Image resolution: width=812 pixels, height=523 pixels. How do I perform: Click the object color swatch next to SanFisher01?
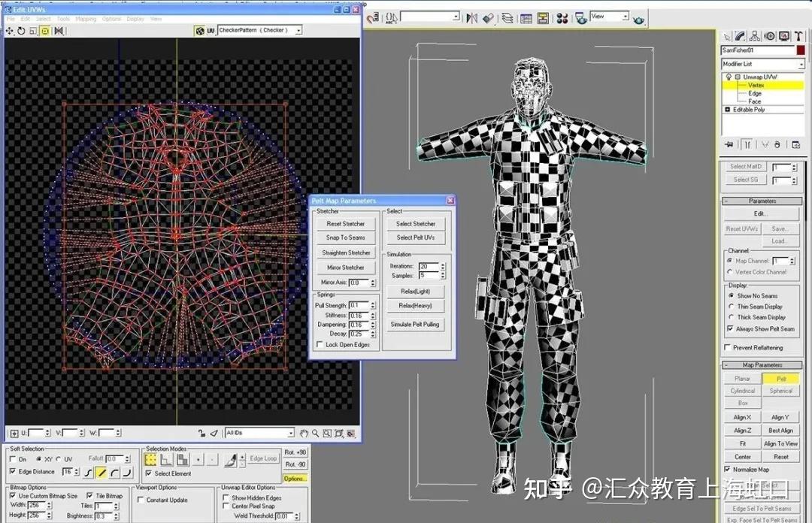point(800,50)
